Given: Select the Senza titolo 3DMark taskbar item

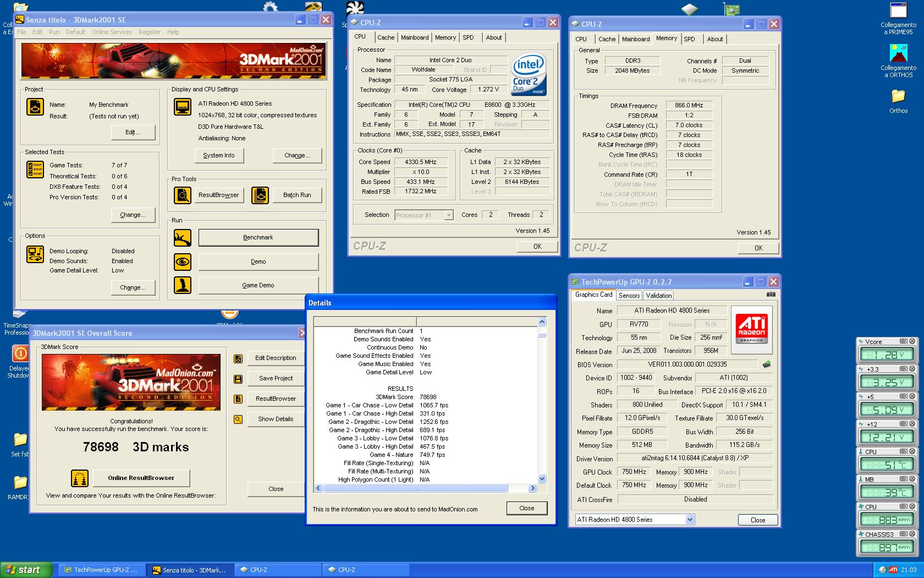Looking at the screenshot, I should 190,570.
